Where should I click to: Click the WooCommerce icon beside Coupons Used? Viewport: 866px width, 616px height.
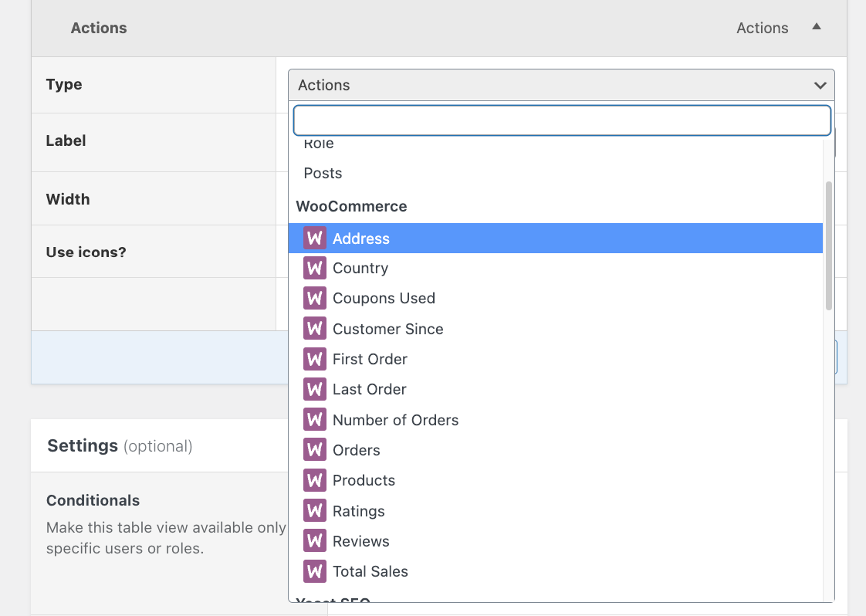[314, 298]
